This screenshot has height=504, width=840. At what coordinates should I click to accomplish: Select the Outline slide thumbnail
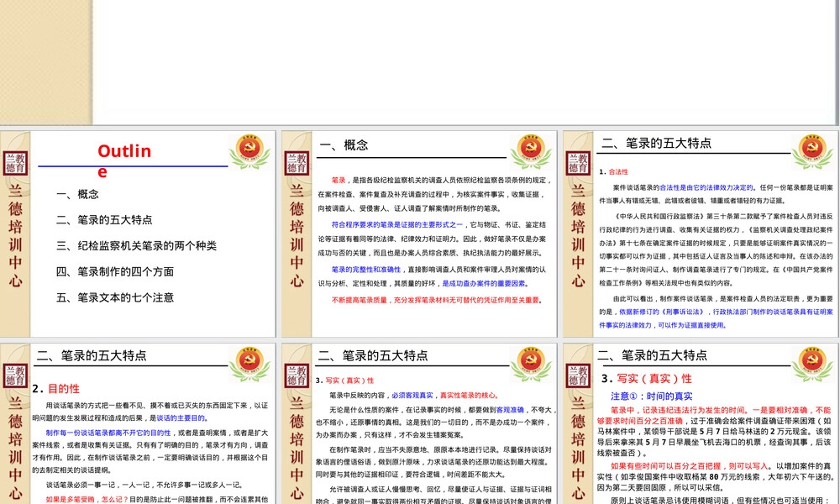click(x=138, y=234)
